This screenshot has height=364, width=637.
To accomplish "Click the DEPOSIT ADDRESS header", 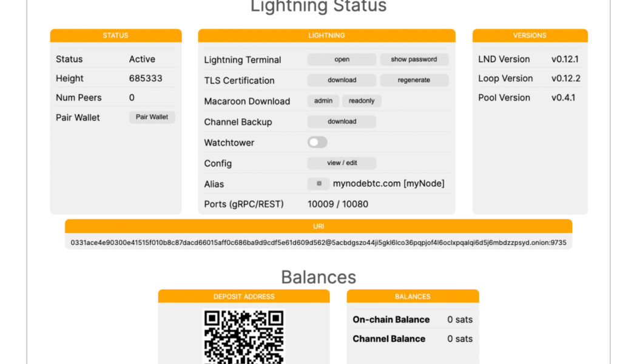I will point(244,297).
